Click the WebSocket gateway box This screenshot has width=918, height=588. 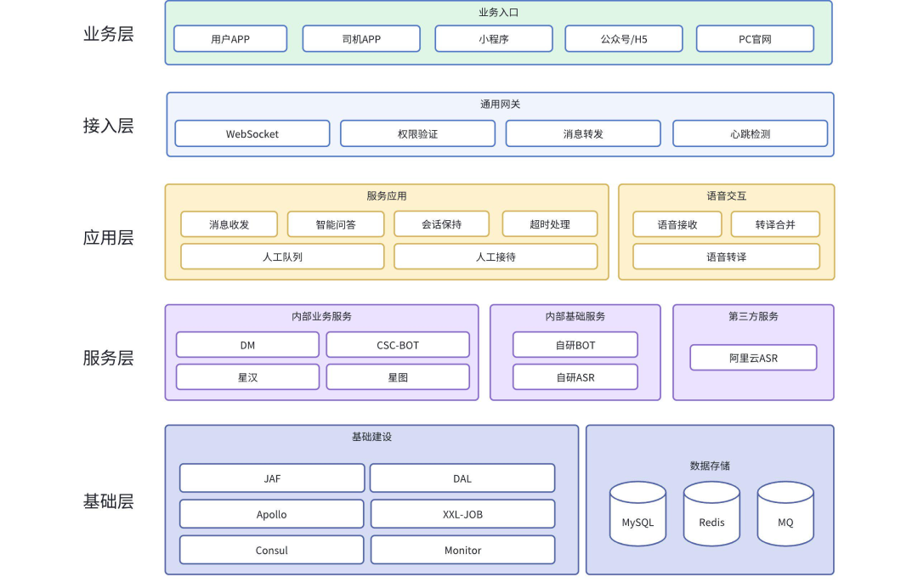[252, 133]
